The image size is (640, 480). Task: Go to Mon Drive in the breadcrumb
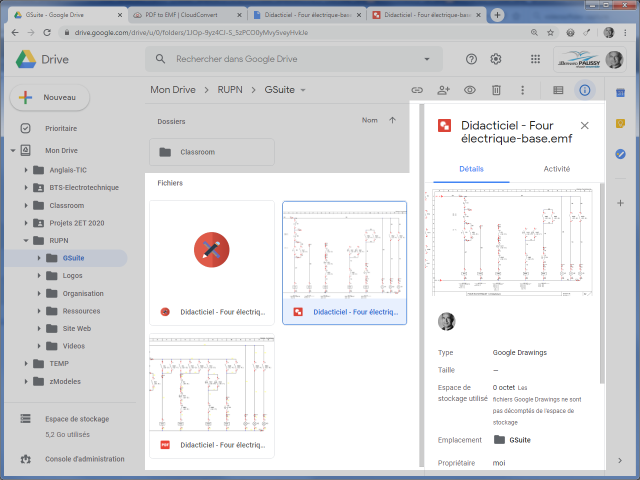[x=173, y=90]
